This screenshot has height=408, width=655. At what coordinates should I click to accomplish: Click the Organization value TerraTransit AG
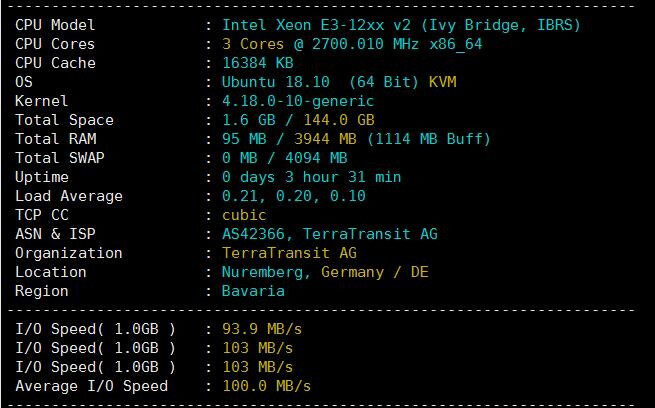[289, 252]
